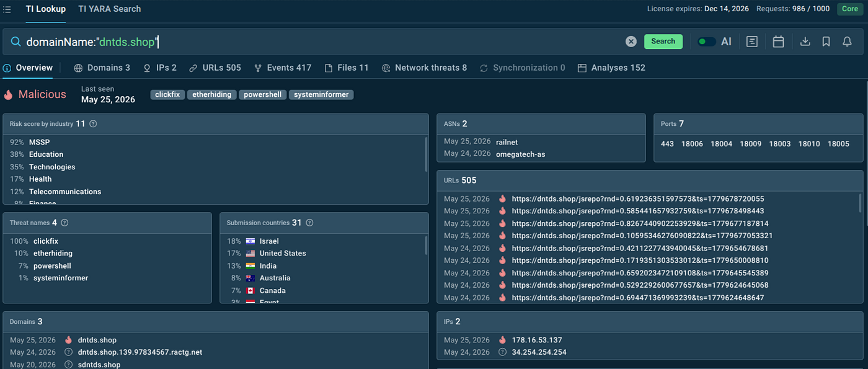
Task: Open the IPs 2 tab
Action: coord(159,68)
